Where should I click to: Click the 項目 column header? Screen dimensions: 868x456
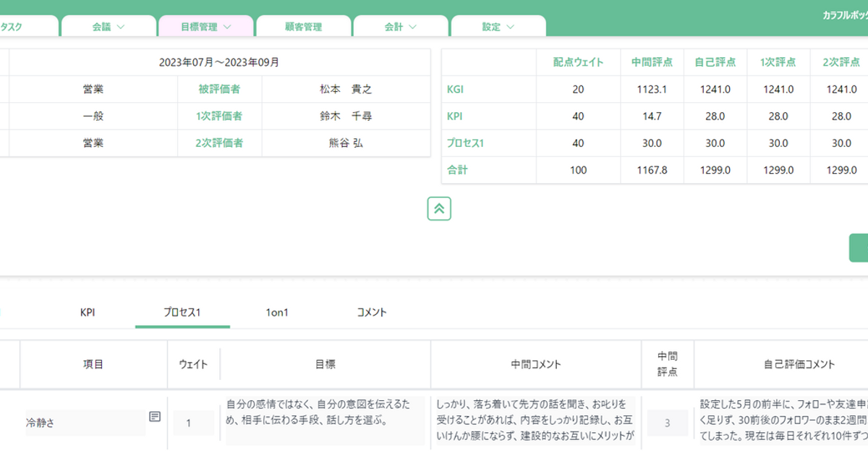[x=93, y=364]
